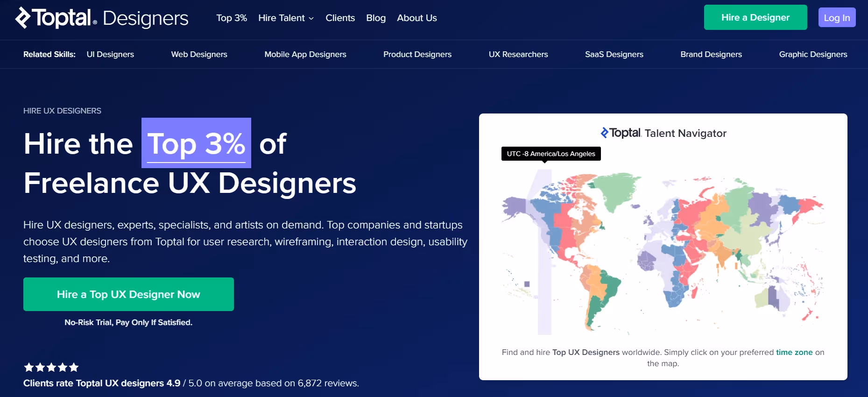Open Mobile App Designers link
868x397 pixels.
pyautogui.click(x=305, y=54)
